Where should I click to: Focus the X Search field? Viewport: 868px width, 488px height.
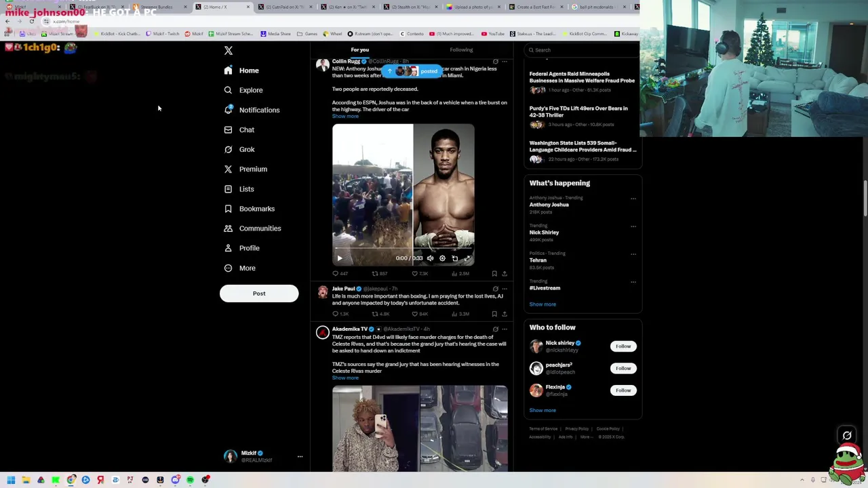(x=583, y=50)
